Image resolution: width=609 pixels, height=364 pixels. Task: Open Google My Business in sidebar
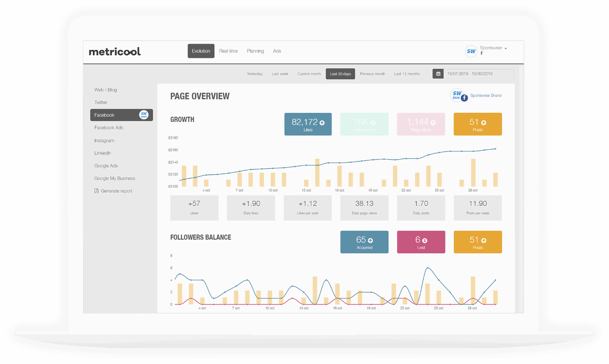[x=115, y=178]
